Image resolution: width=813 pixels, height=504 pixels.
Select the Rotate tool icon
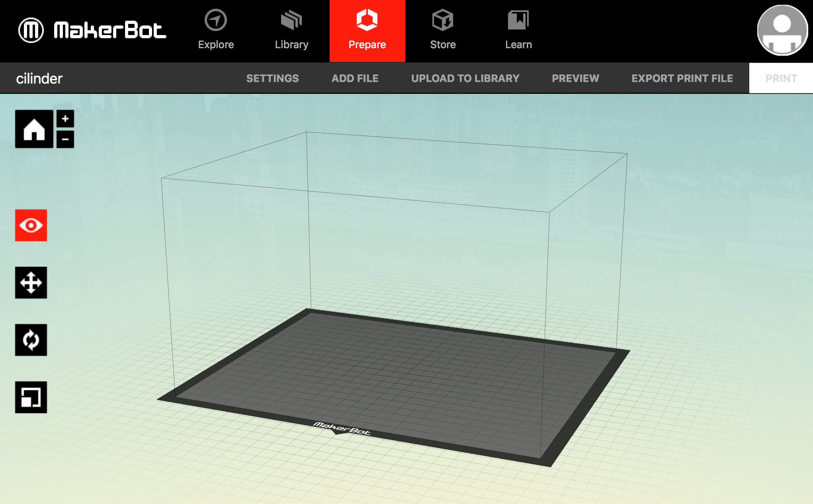[x=31, y=338]
